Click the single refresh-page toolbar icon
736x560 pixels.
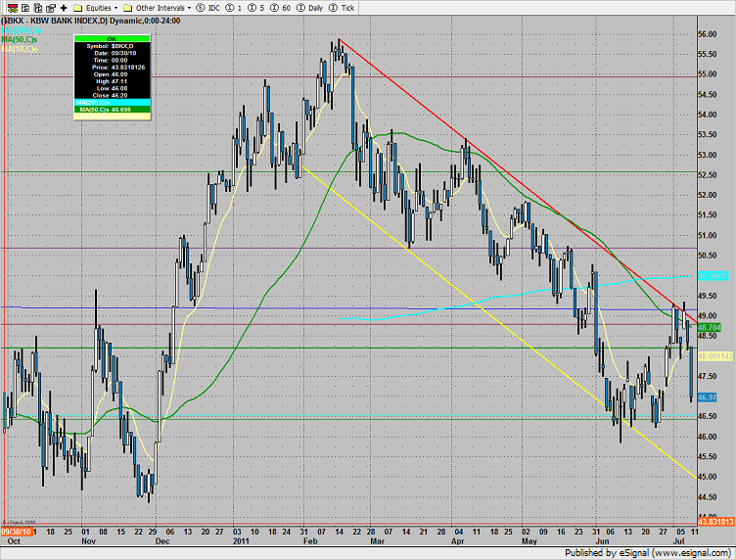point(25,8)
